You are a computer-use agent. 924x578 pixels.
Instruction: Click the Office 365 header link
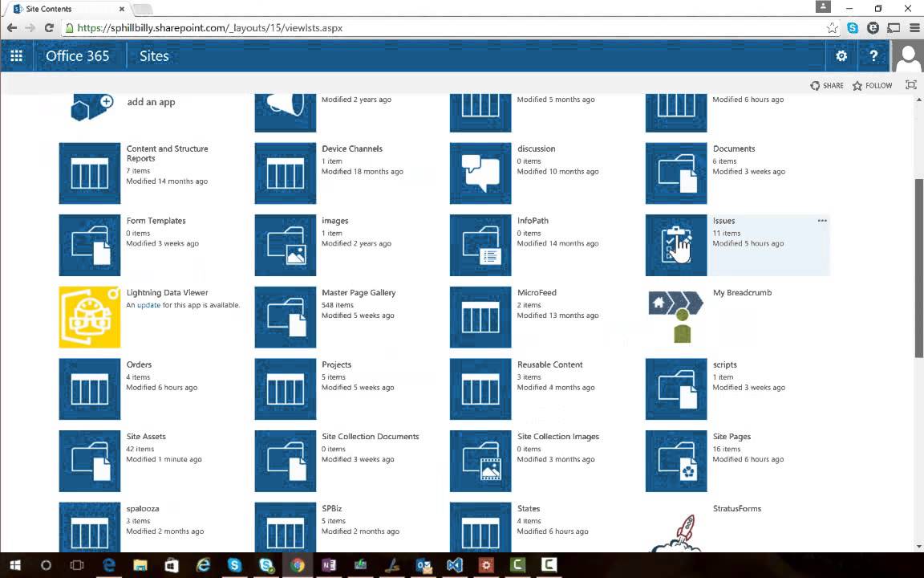click(x=77, y=56)
